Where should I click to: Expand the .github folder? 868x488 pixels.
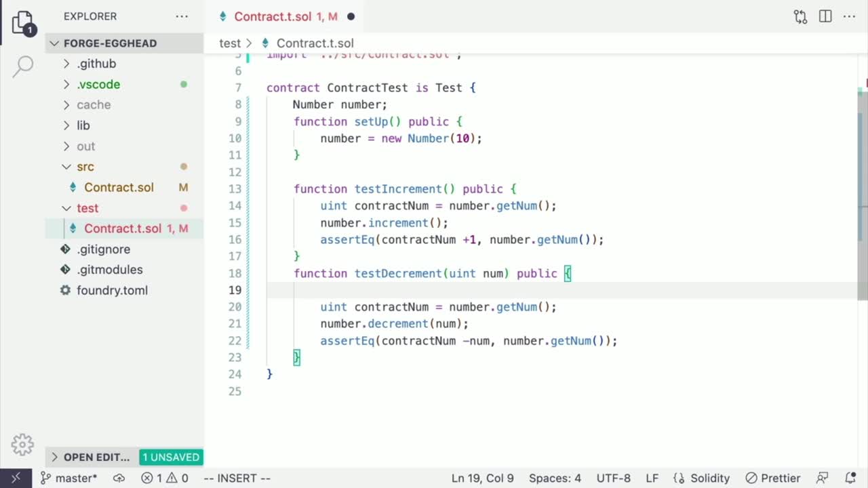96,64
